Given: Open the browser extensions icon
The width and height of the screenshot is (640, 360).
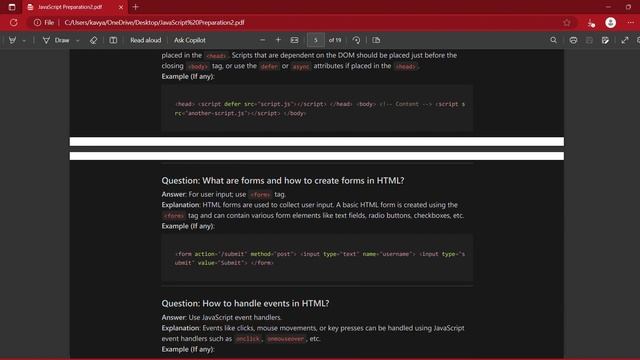Looking at the screenshot, I should [x=591, y=23].
